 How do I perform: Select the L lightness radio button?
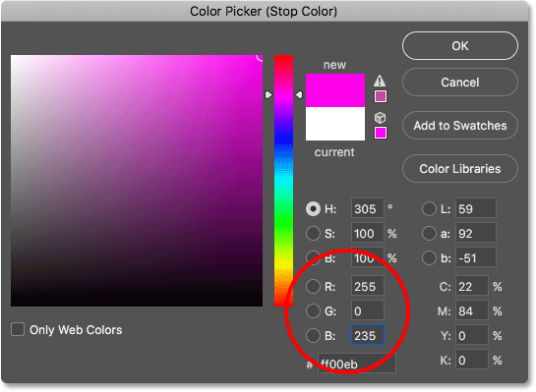429,208
